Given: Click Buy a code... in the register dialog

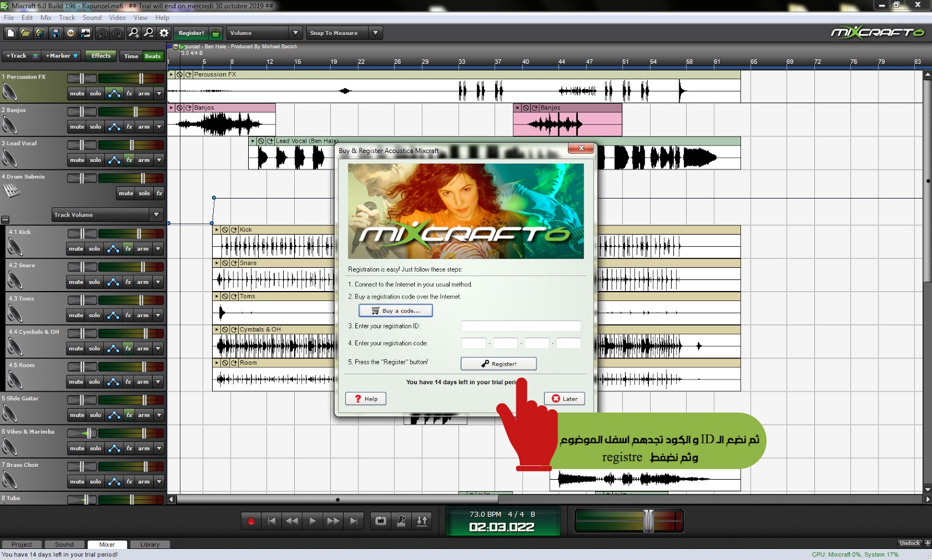Looking at the screenshot, I should coord(396,311).
